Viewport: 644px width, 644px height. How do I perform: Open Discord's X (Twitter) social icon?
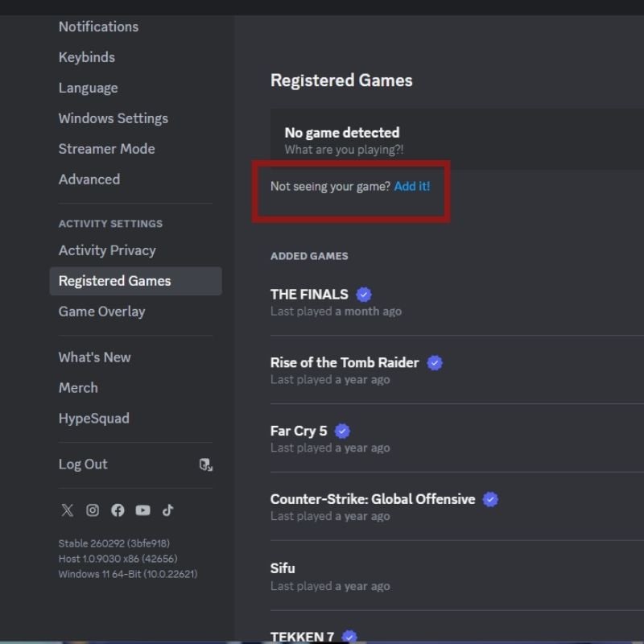(x=68, y=510)
